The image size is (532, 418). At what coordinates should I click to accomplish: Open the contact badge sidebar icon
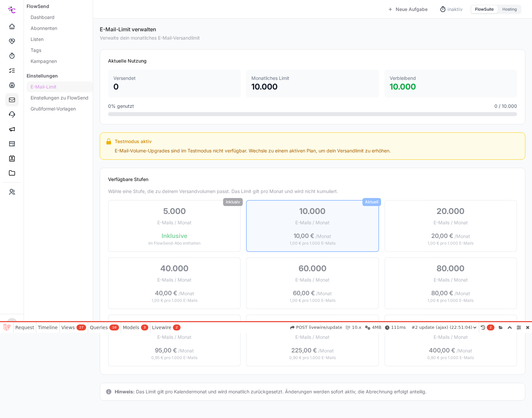tap(12, 158)
